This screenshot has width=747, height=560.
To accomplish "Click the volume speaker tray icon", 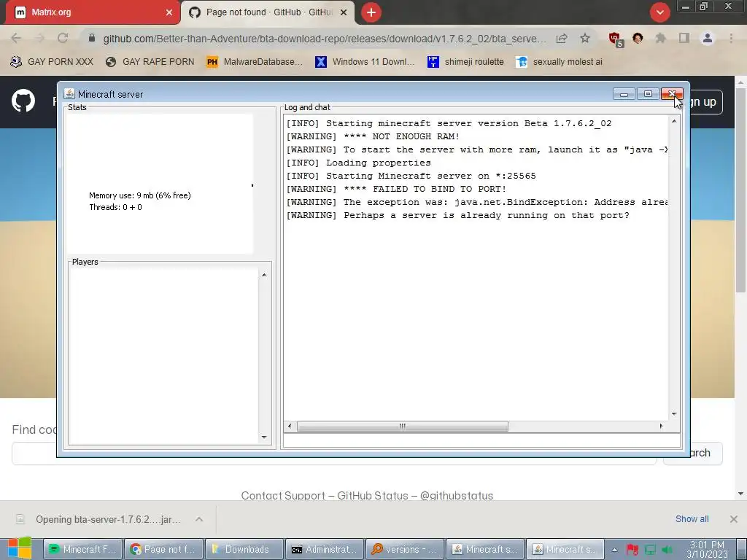I will (667, 550).
